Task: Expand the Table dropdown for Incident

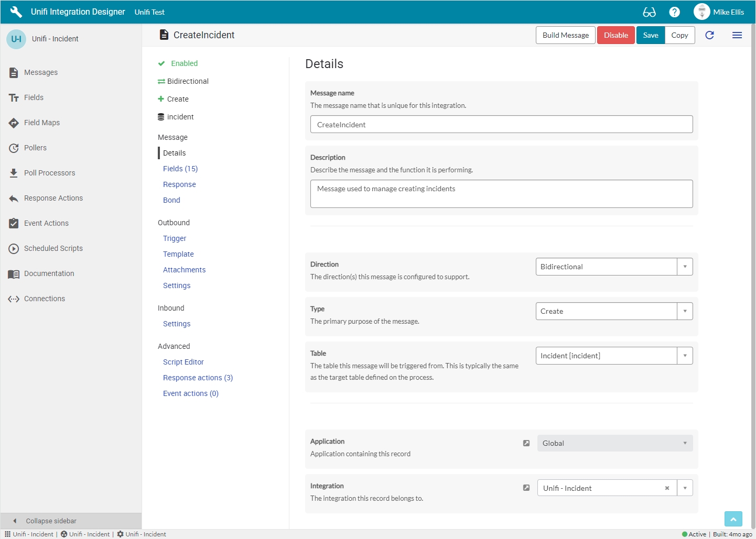Action: click(685, 356)
